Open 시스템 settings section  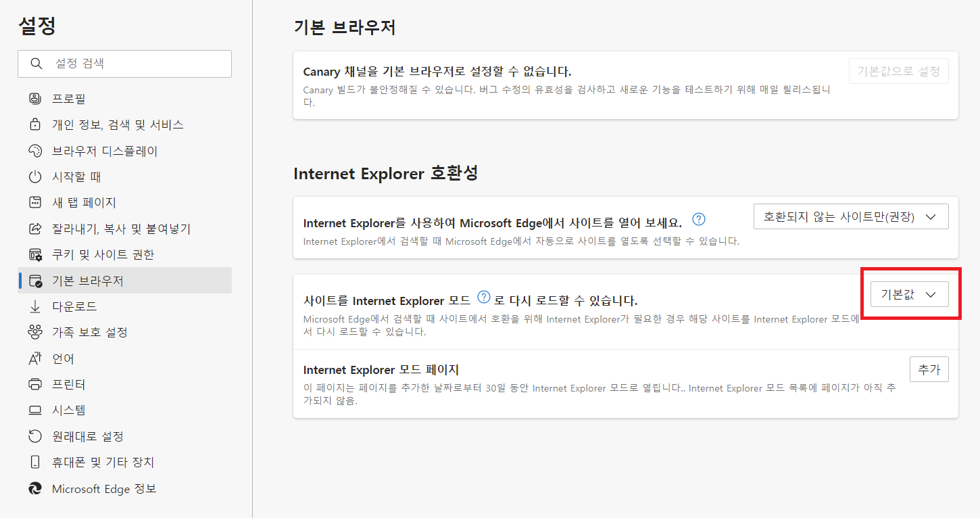pos(124,410)
